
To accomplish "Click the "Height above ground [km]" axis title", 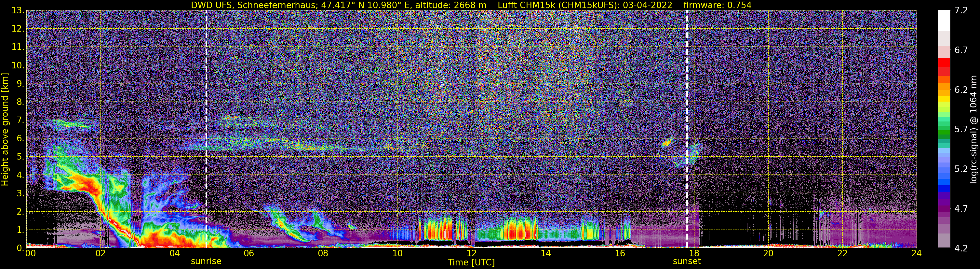I will point(5,129).
